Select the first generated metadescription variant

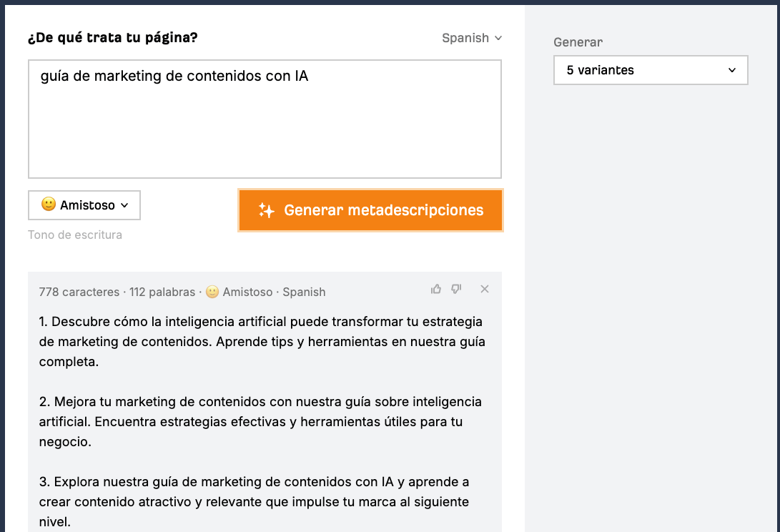point(261,341)
